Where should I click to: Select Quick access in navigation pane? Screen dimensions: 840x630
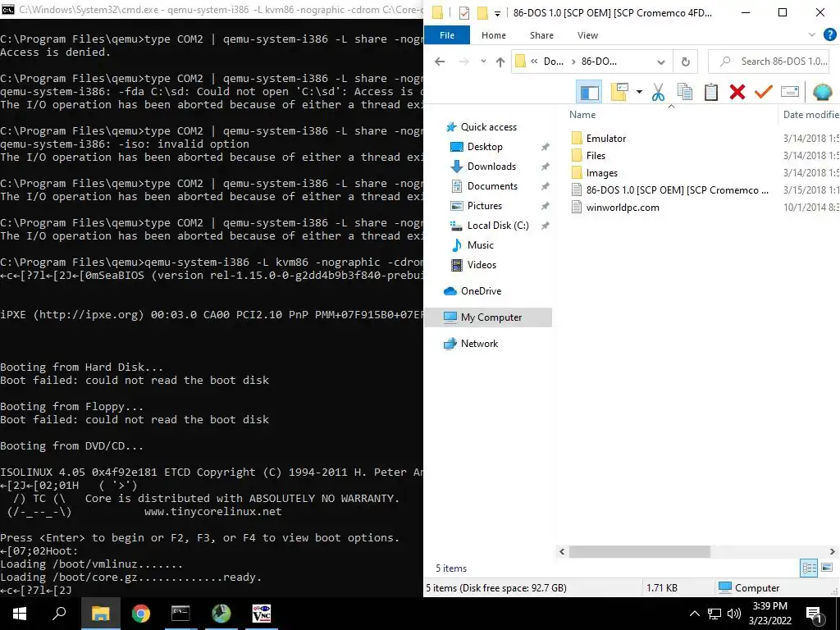(489, 127)
